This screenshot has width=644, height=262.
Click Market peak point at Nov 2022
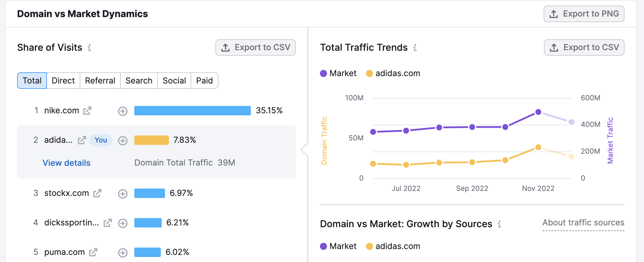538,112
